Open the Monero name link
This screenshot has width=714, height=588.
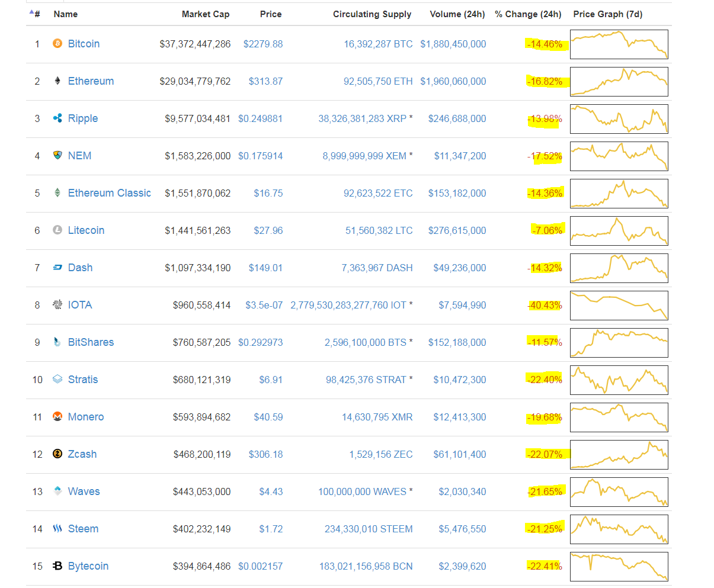pos(86,417)
